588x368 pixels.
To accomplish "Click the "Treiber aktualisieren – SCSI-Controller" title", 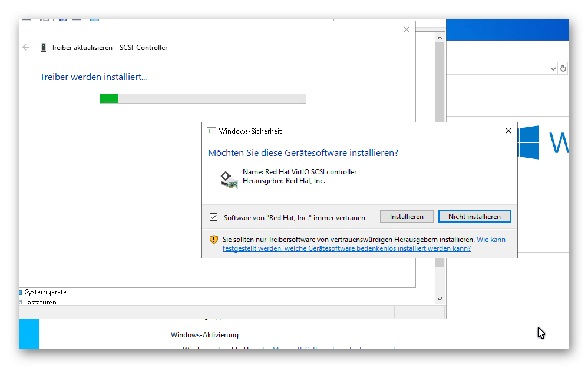I will click(x=110, y=48).
